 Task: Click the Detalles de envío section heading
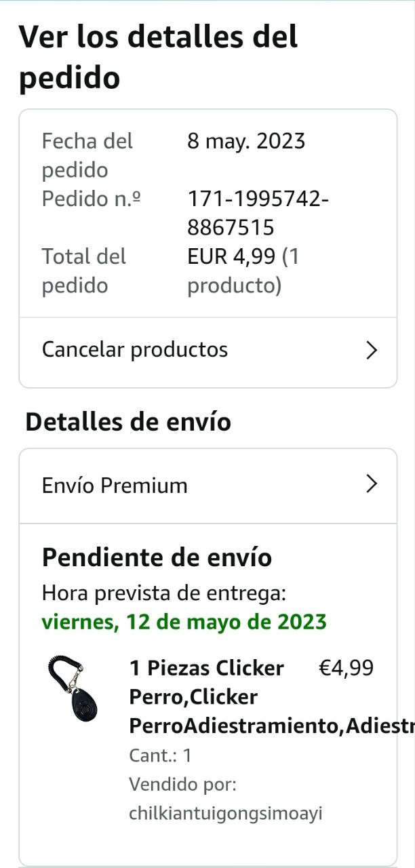(x=128, y=422)
